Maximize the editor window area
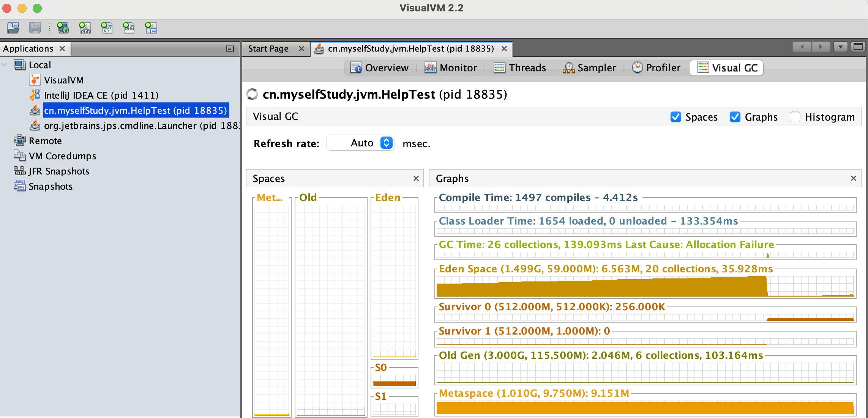Viewport: 868px width, 418px height. pyautogui.click(x=858, y=47)
